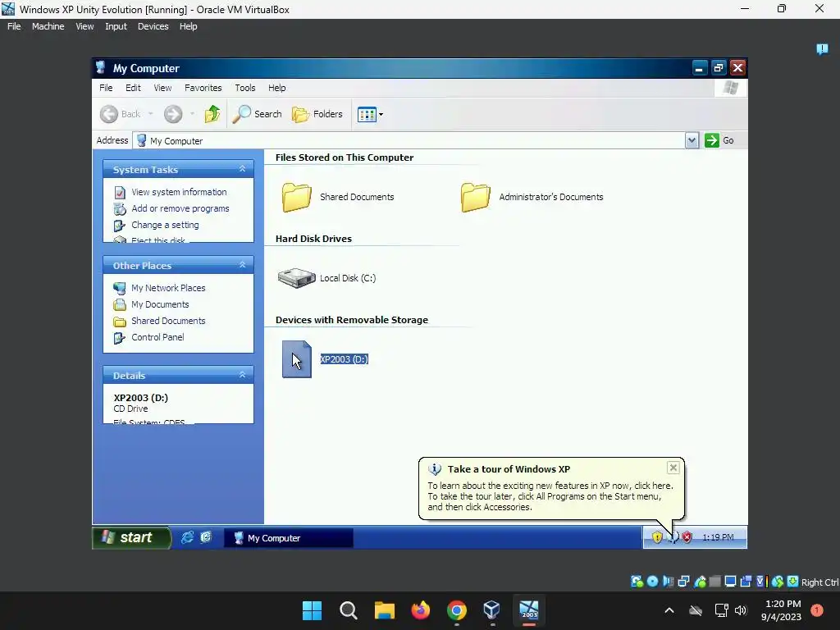Open VirtualBox Manager taskbar icon
840x630 pixels.
492,610
